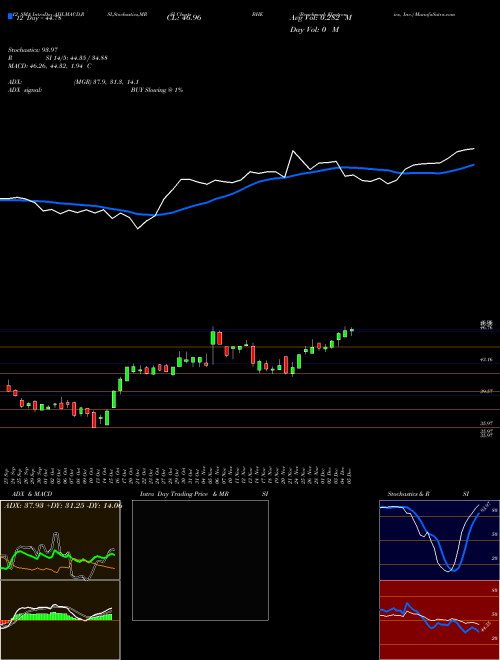
Task: Click the 42.16 price axis label
Action: tap(487, 360)
